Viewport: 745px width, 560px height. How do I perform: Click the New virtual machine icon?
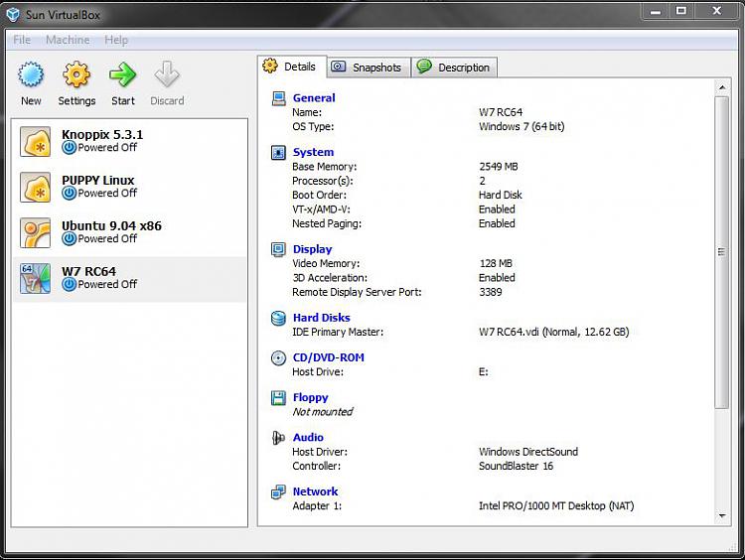tap(31, 74)
